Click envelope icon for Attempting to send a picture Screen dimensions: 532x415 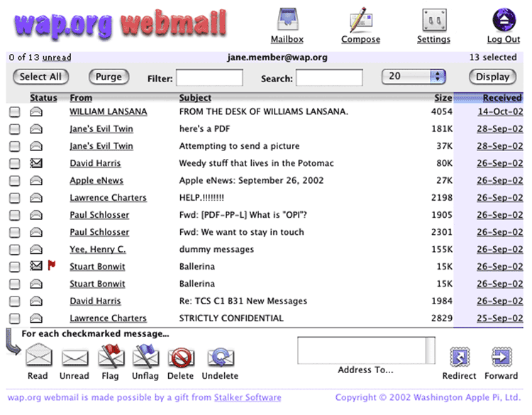pyautogui.click(x=36, y=146)
